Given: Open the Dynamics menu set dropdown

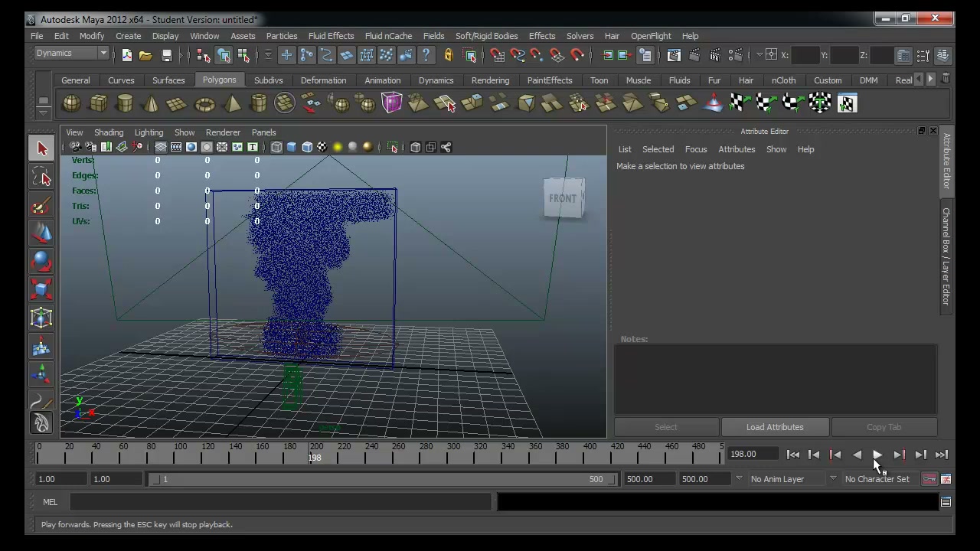Looking at the screenshot, I should point(72,54).
